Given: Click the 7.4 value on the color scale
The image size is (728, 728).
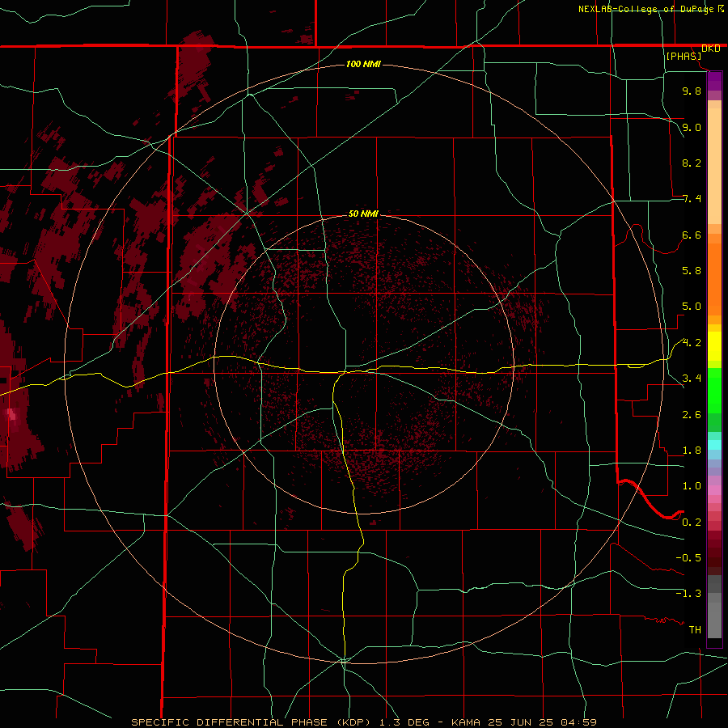Looking at the screenshot, I should click(x=692, y=199).
